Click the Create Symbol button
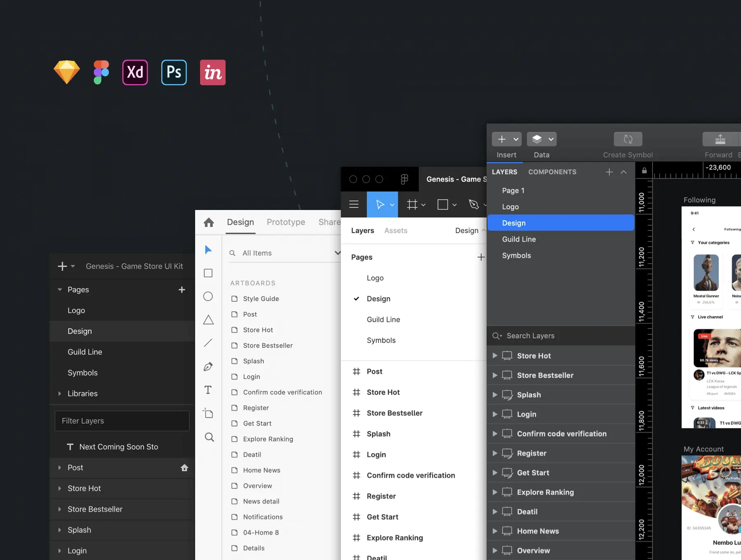 coord(628,140)
